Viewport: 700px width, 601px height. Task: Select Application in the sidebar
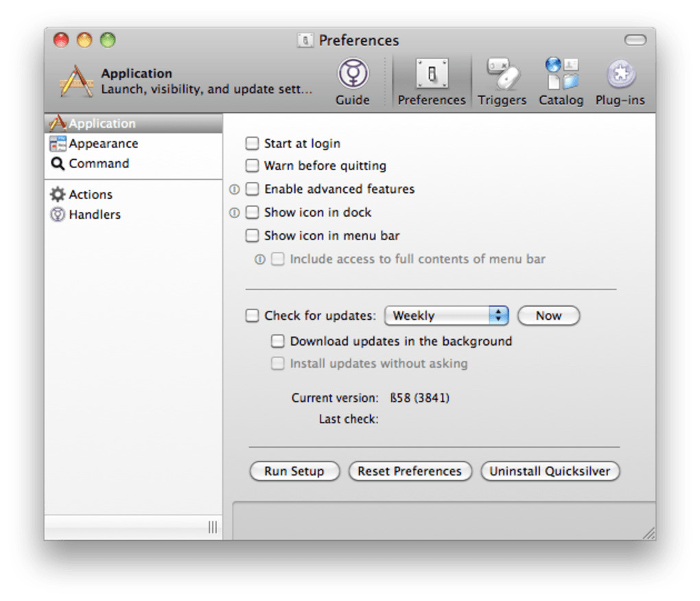point(134,123)
